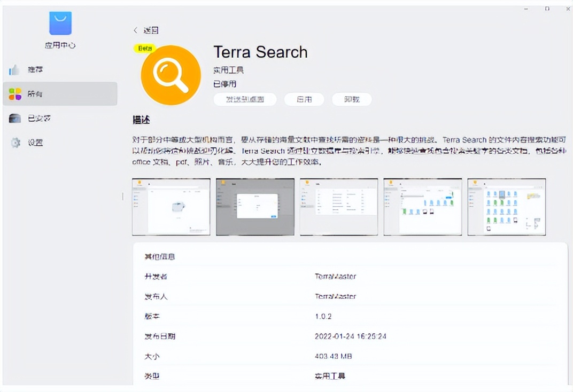Image resolution: width=573 pixels, height=392 pixels.
Task: Click the left arrow before screenshot strip
Action: click(x=123, y=197)
